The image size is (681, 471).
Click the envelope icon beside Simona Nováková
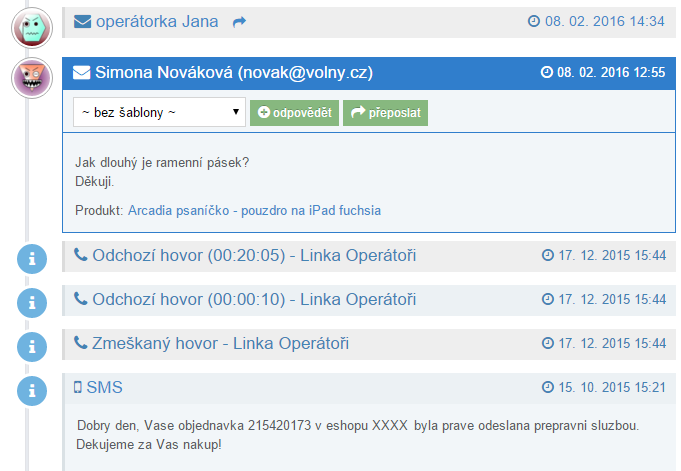point(82,73)
